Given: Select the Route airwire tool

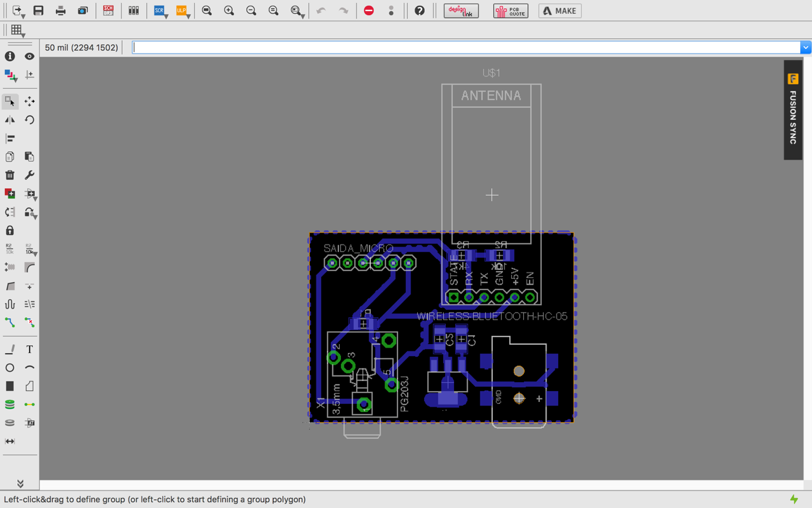Looking at the screenshot, I should [10, 323].
